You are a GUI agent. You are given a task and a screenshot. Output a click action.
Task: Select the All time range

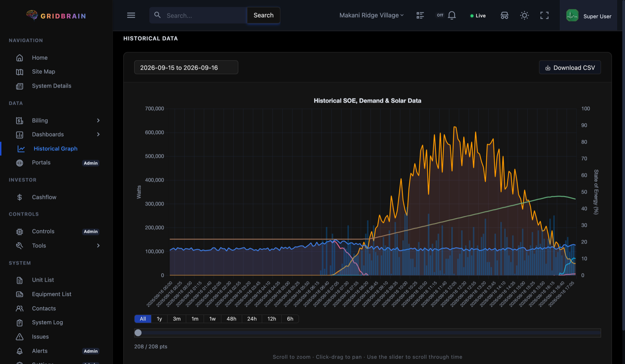(143, 319)
